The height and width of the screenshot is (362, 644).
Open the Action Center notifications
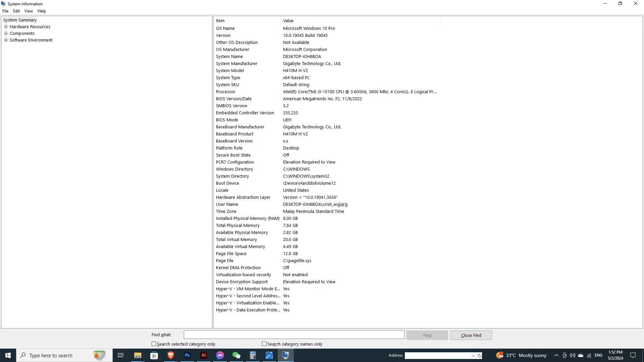point(633,355)
